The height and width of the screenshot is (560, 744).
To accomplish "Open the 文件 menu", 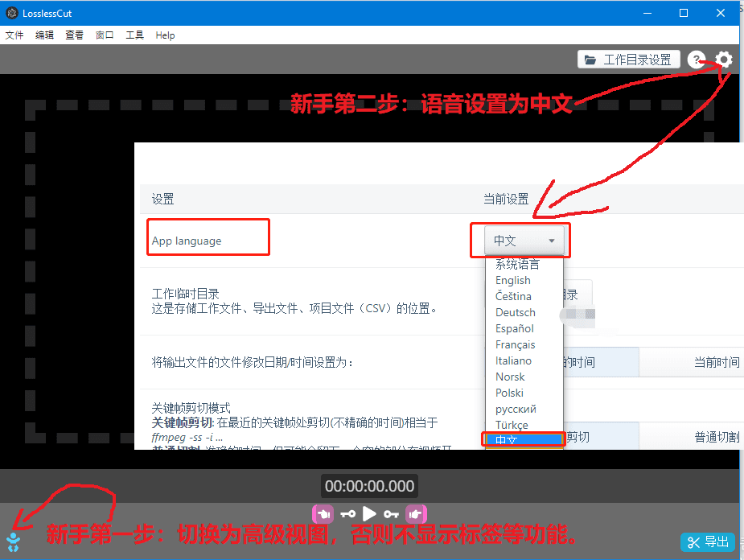I will 14,35.
